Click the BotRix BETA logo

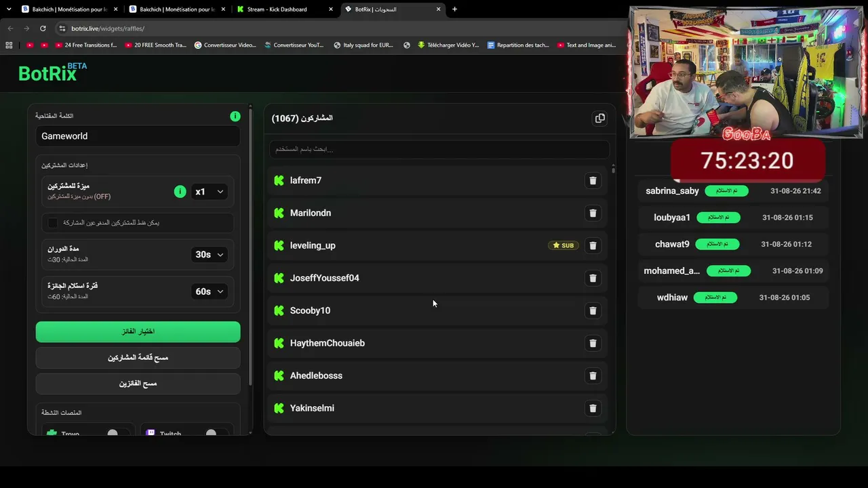(52, 72)
